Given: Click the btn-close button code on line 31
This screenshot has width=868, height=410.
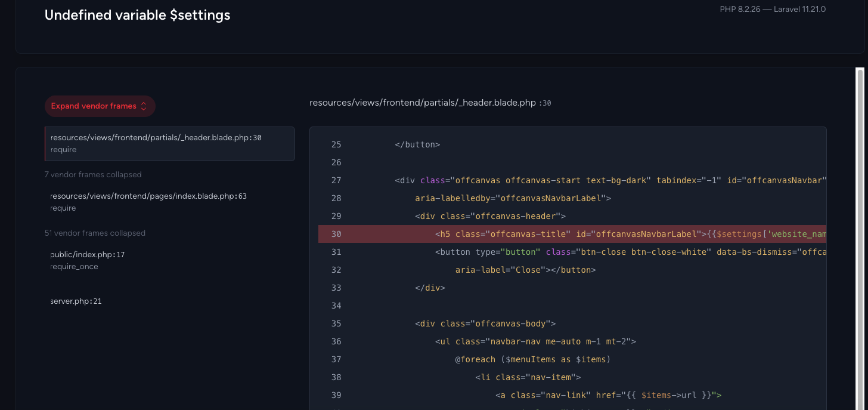Looking at the screenshot, I should pos(631,252).
